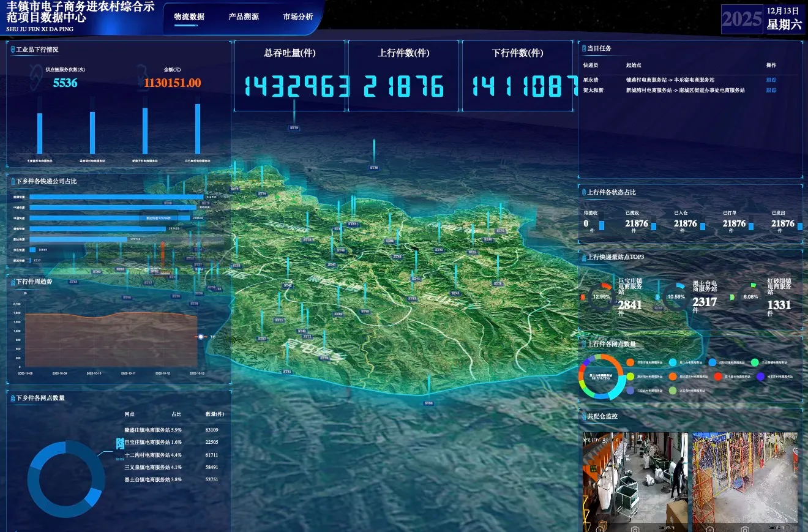Switch to the 产品溯源 tab
The image size is (808, 532).
[x=244, y=17]
